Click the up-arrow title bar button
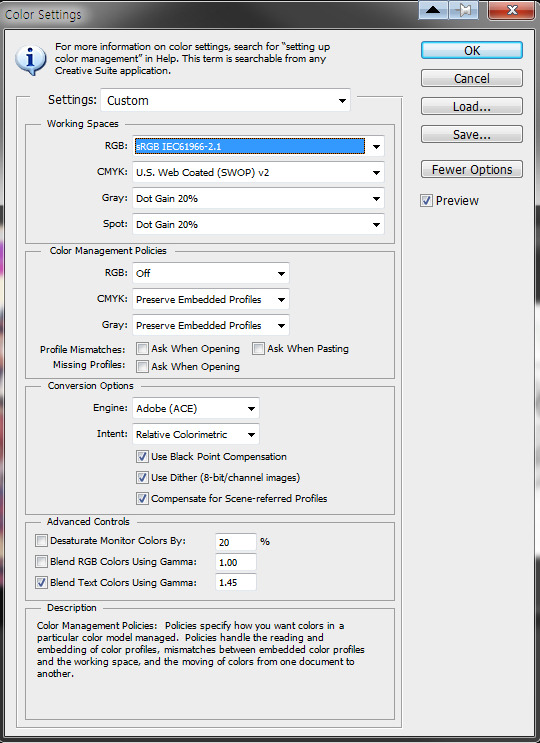Screen dimensions: 540x743 433,10
